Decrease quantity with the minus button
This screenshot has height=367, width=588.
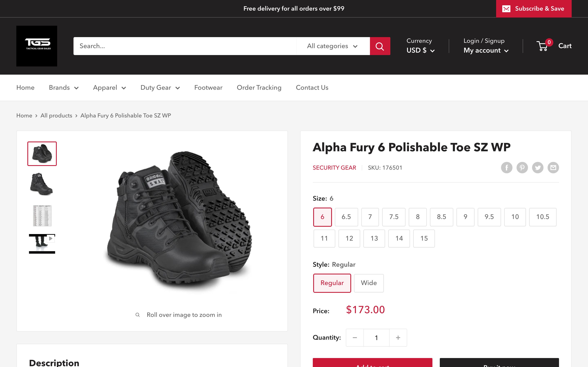click(355, 338)
